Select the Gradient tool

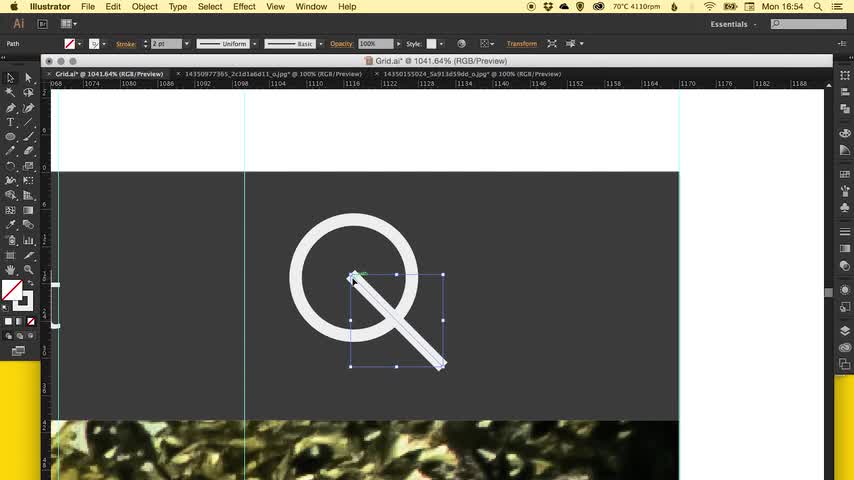click(x=28, y=210)
